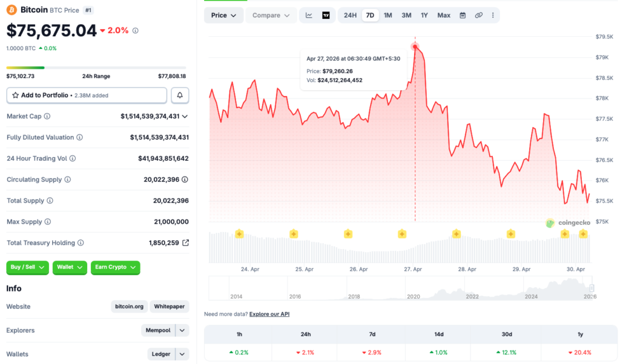The width and height of the screenshot is (620, 364).
Task: Click the $41,943,851,642 trading volume value
Action: pyautogui.click(x=163, y=158)
